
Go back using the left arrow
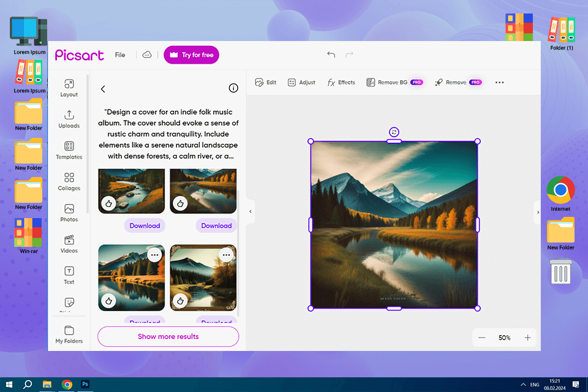pyautogui.click(x=103, y=89)
